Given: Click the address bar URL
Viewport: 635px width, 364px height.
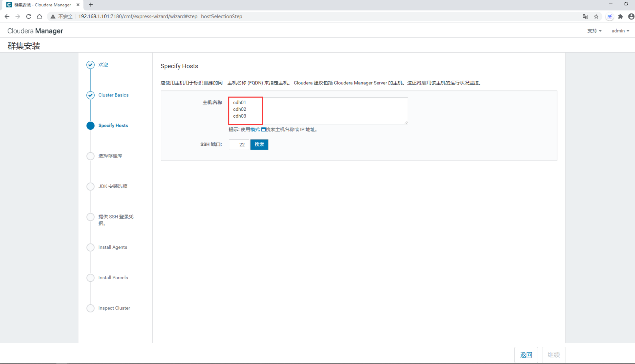Looking at the screenshot, I should pyautogui.click(x=160, y=16).
